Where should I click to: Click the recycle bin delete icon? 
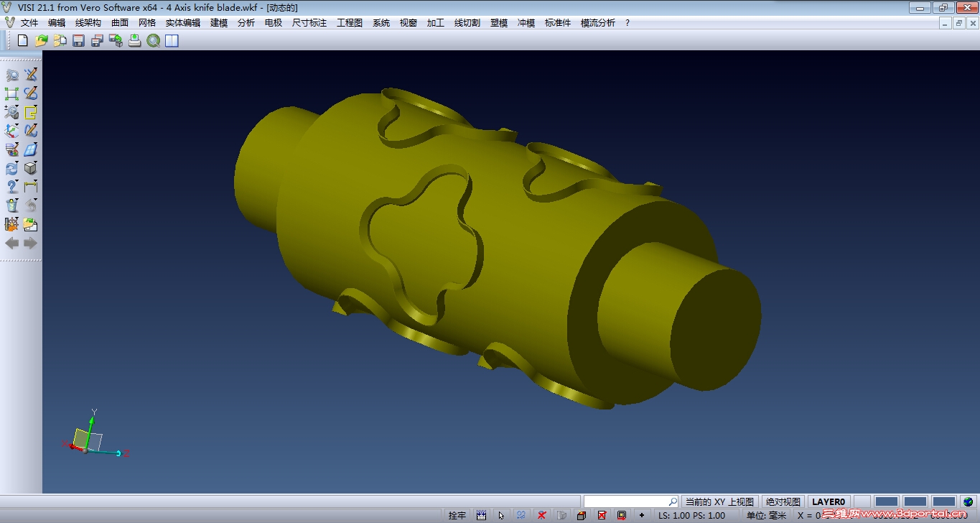click(x=11, y=205)
